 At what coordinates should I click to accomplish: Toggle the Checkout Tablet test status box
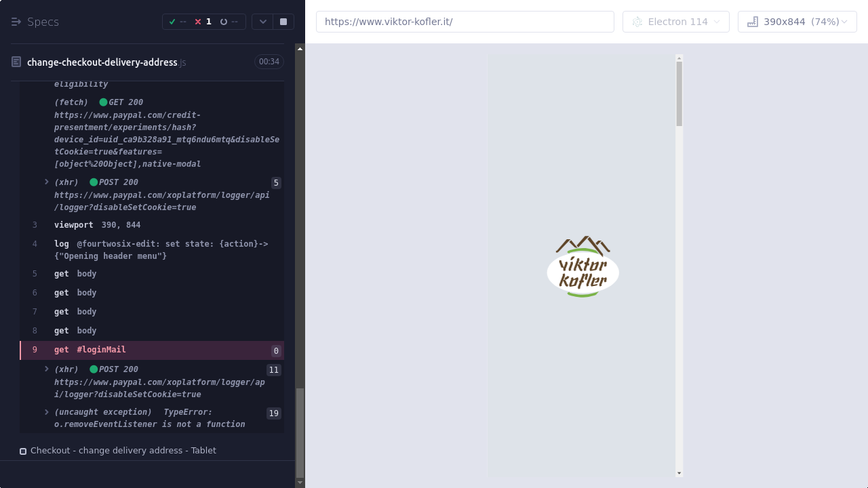click(23, 451)
